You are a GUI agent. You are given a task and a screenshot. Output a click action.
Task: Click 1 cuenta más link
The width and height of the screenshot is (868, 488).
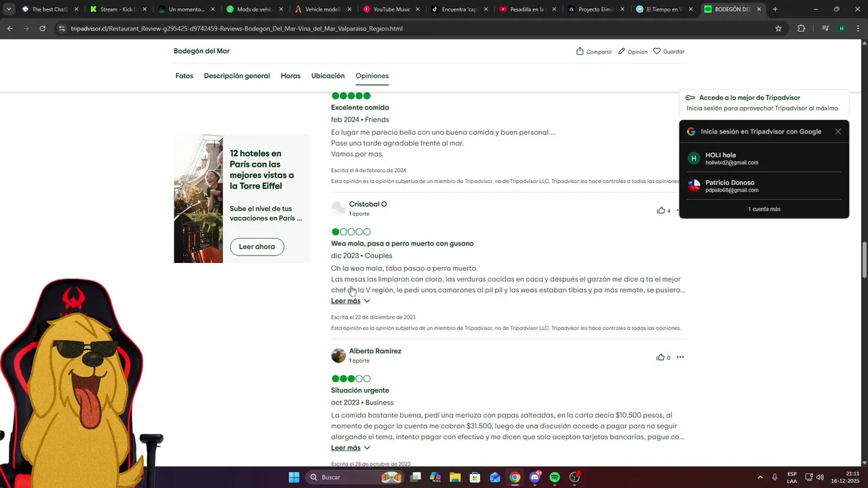pyautogui.click(x=764, y=209)
